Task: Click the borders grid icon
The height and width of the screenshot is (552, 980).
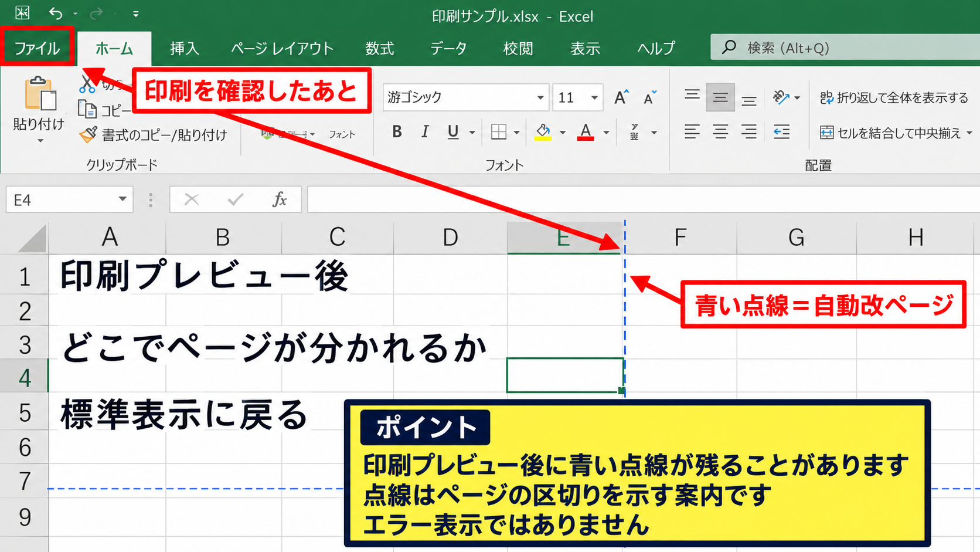Action: pos(499,132)
